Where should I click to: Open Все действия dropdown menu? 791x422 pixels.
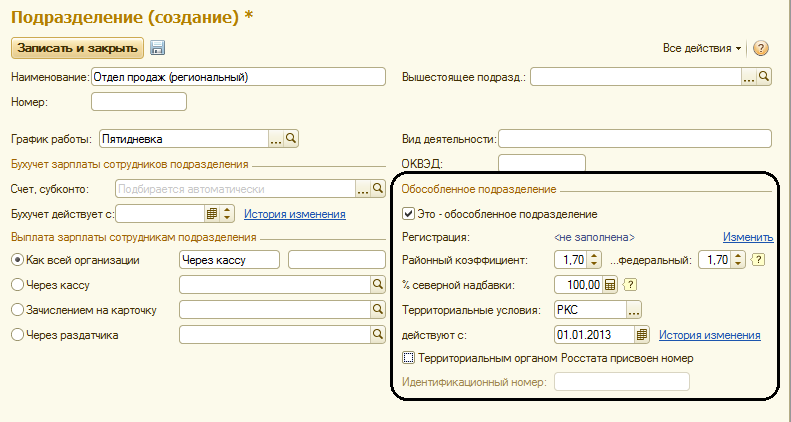[702, 48]
